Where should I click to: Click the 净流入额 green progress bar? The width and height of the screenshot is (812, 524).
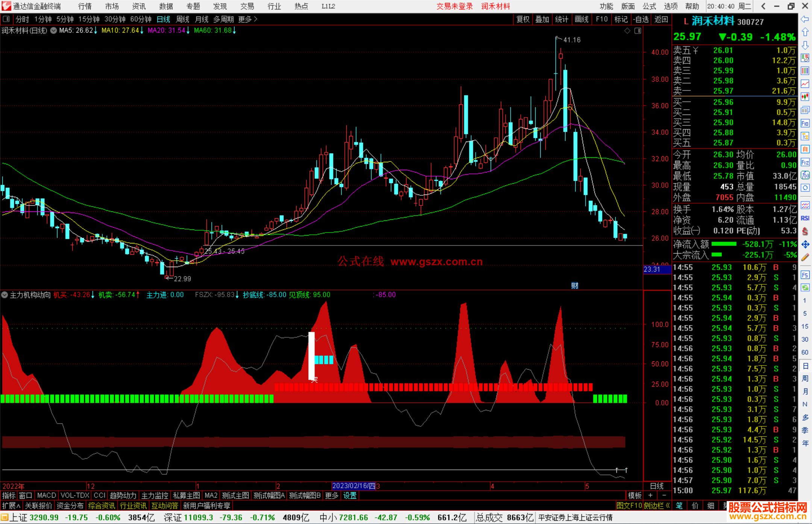(724, 244)
